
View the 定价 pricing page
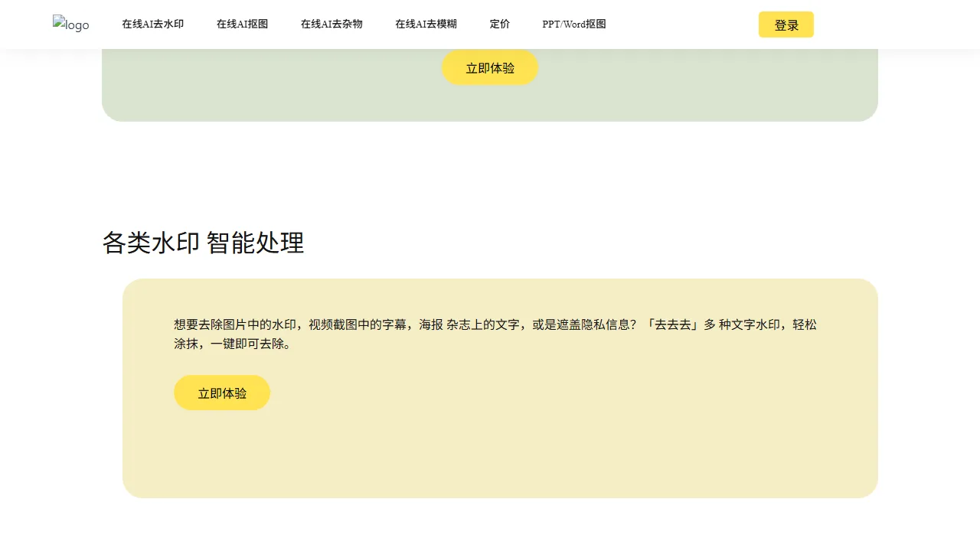tap(500, 24)
